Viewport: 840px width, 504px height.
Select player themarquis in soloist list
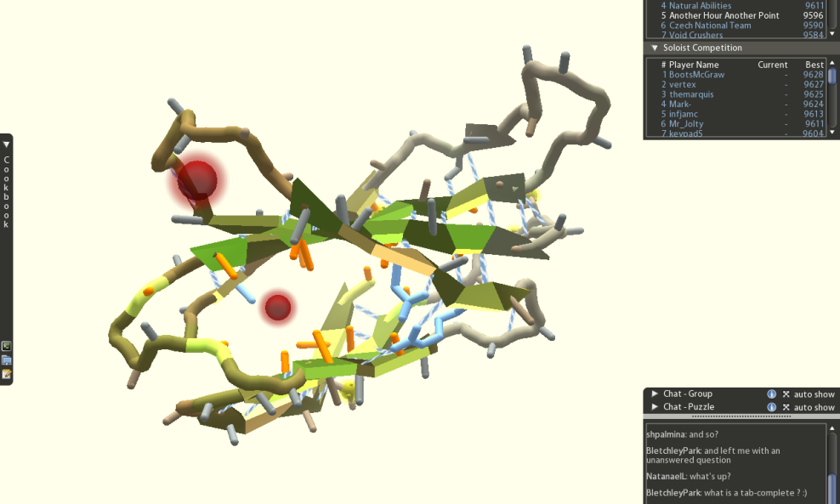click(x=691, y=94)
